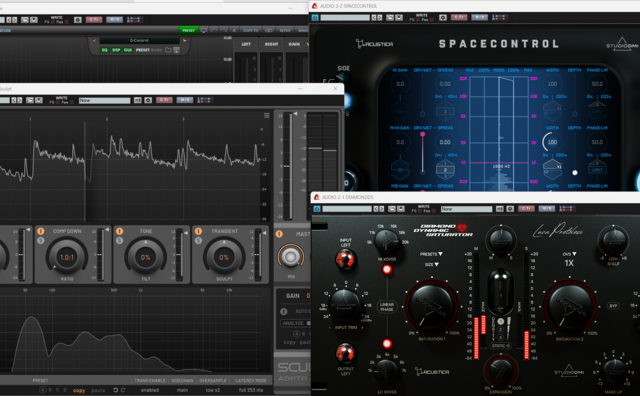Toggle Master section power button in Sculpt
Image resolution: width=640 pixels, height=396 pixels.
coord(279,234)
